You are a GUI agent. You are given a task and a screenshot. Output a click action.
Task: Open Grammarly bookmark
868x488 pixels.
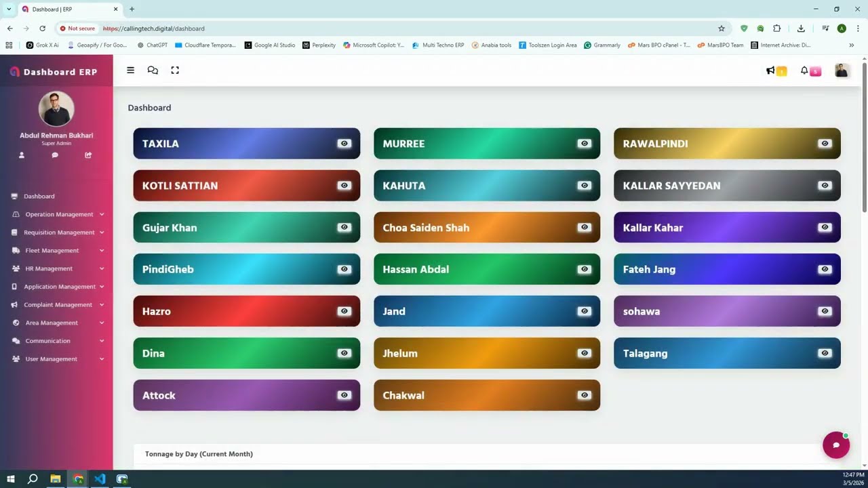pos(602,45)
